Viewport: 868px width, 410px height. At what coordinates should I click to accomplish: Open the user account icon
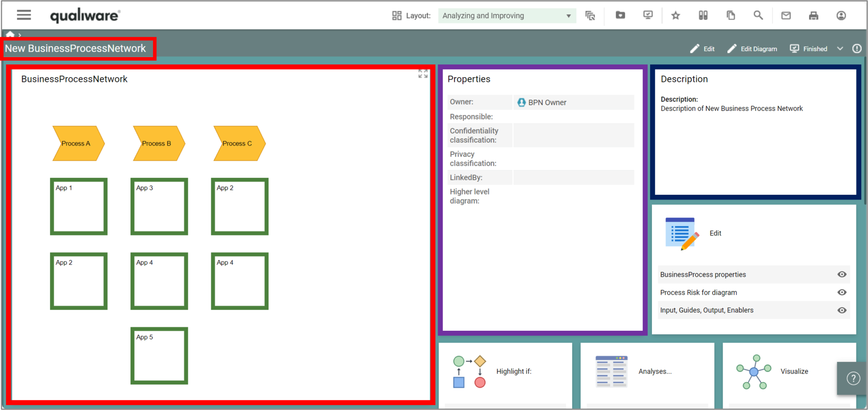(x=841, y=15)
